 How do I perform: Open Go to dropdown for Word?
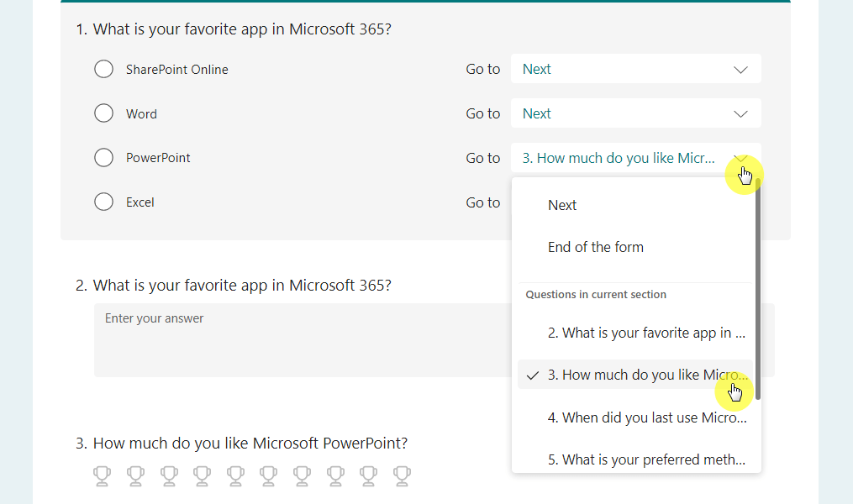pos(636,113)
